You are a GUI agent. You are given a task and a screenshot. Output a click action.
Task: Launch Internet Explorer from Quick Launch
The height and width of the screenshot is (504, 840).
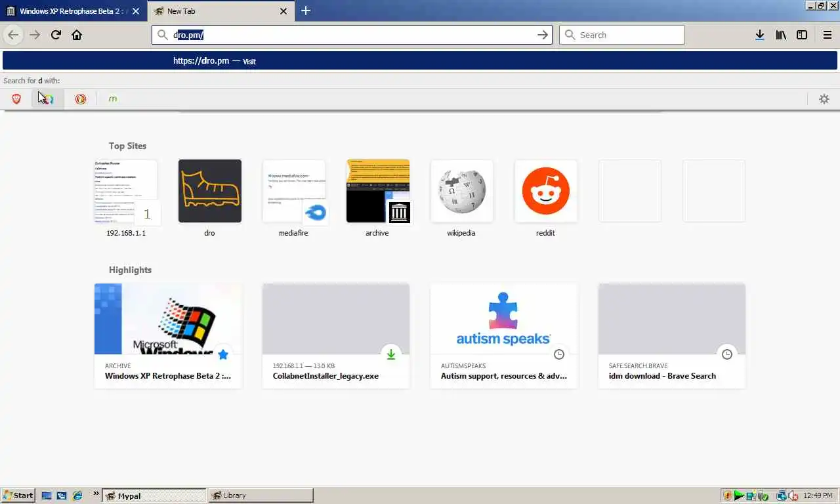point(77,495)
